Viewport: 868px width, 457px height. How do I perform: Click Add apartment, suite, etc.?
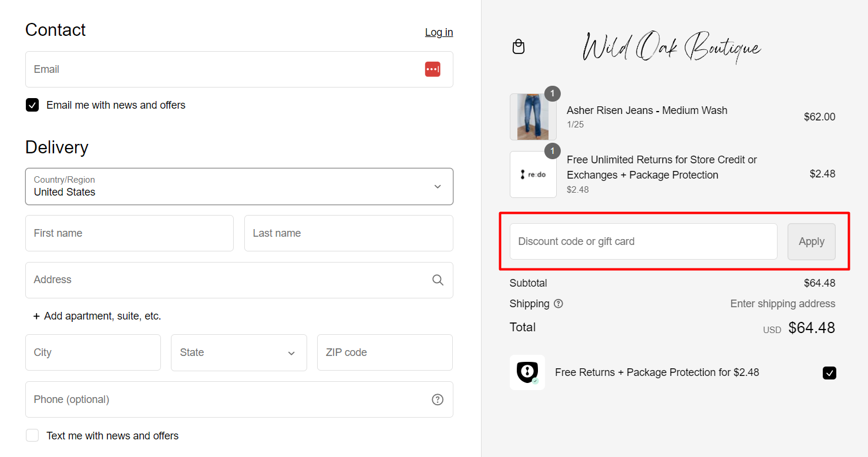102,316
